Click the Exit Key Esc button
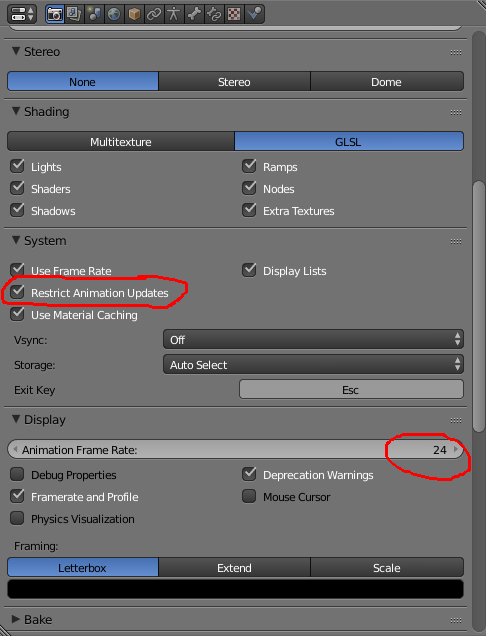 point(351,389)
